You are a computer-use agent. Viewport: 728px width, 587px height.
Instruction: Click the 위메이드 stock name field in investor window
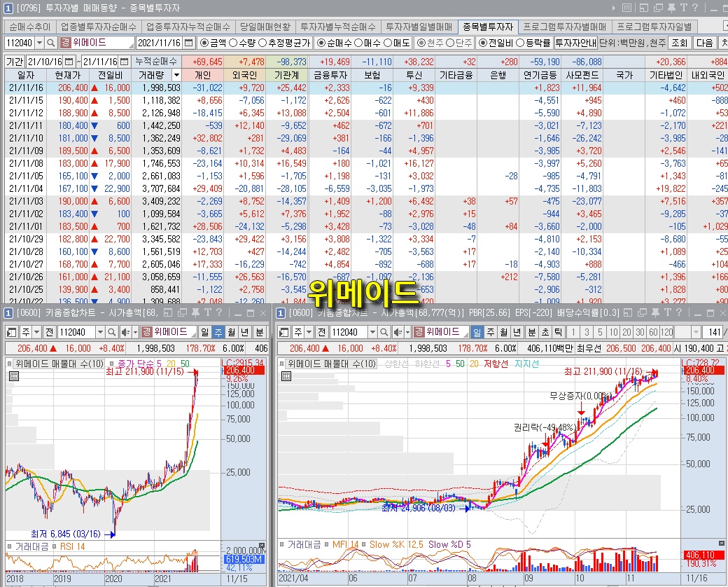[103, 43]
